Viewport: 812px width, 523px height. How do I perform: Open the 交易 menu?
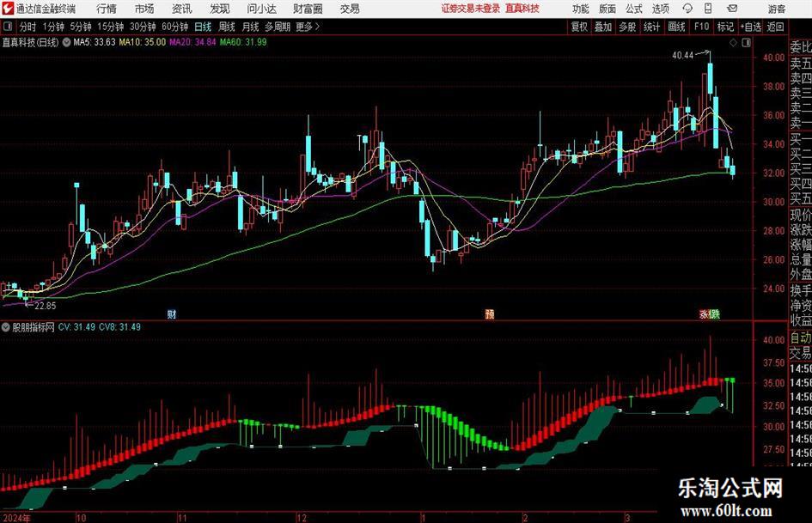coord(350,9)
